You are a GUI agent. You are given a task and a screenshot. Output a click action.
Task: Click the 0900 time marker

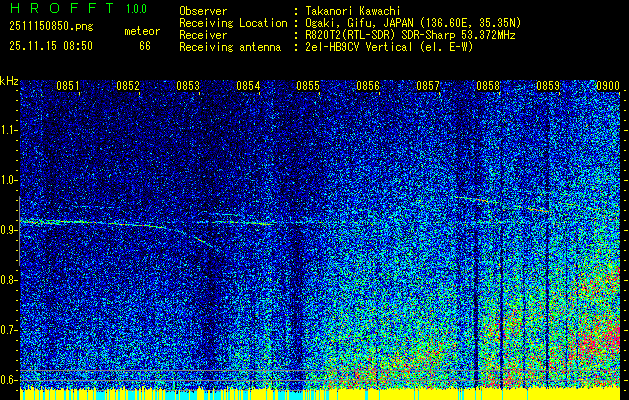click(x=608, y=86)
